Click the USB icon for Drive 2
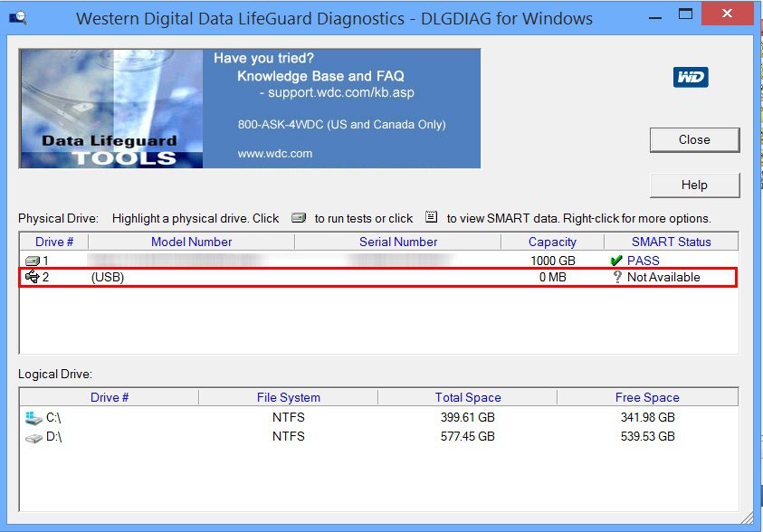This screenshot has width=763, height=532. [33, 277]
